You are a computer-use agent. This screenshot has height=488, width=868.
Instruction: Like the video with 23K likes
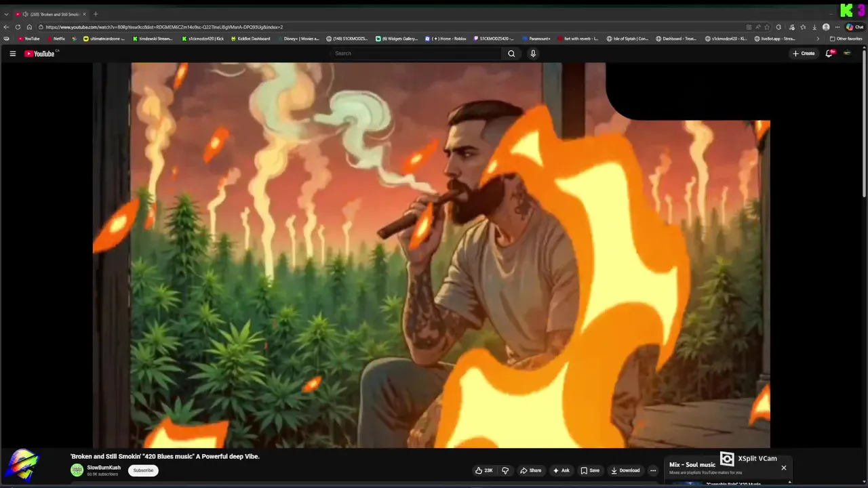point(484,470)
